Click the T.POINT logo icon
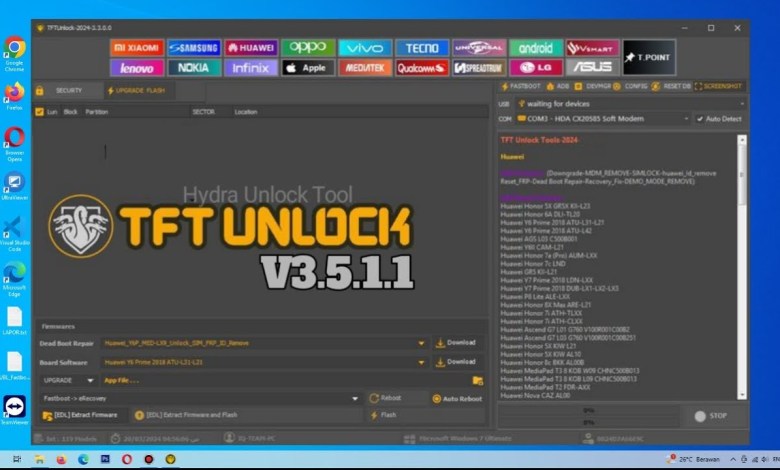The width and height of the screenshot is (780, 470). pos(649,57)
